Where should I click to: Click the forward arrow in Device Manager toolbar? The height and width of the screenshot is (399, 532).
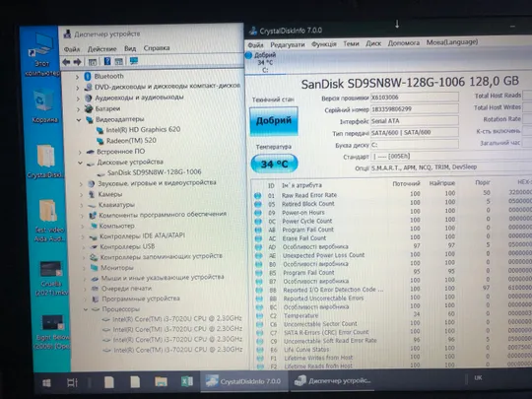(x=78, y=62)
